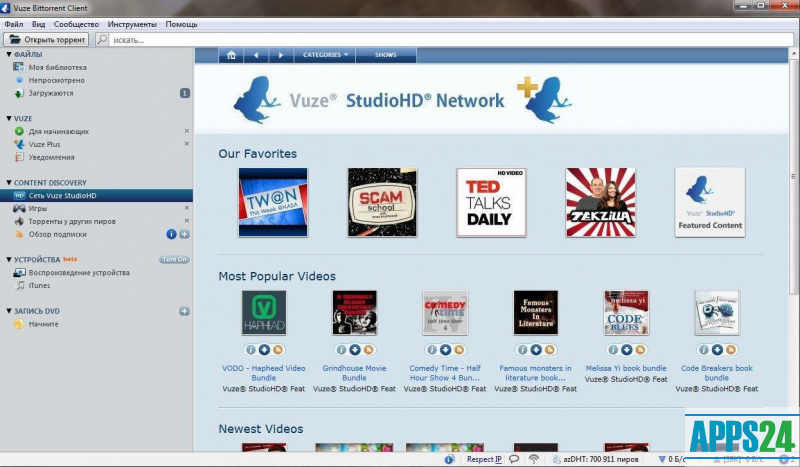Open Моя библиотека in sidebar

(x=57, y=67)
